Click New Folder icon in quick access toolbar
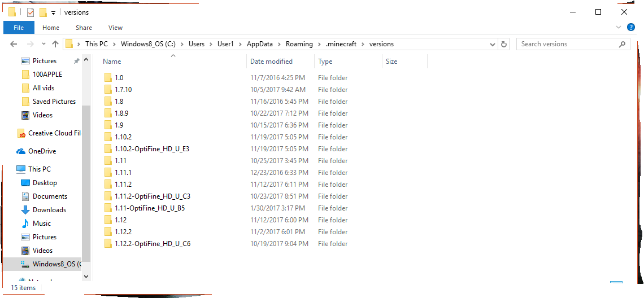 tap(43, 13)
